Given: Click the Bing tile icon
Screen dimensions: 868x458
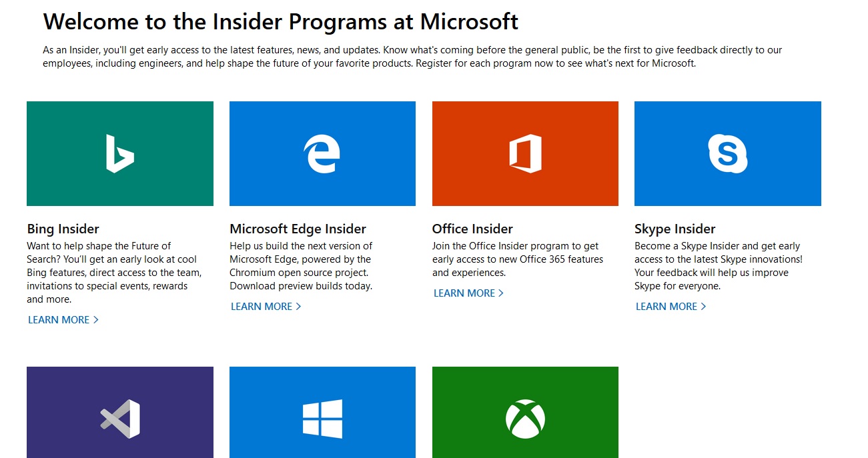Looking at the screenshot, I should (x=120, y=153).
